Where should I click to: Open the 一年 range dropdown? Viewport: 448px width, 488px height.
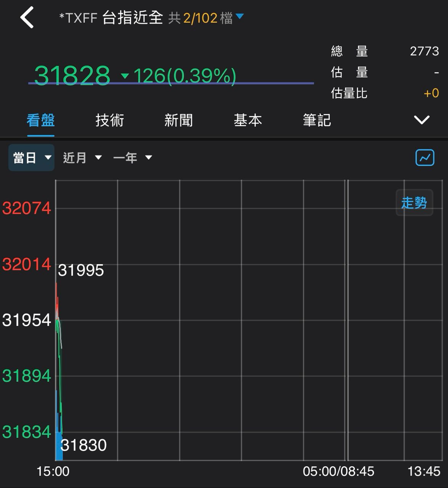point(132,157)
